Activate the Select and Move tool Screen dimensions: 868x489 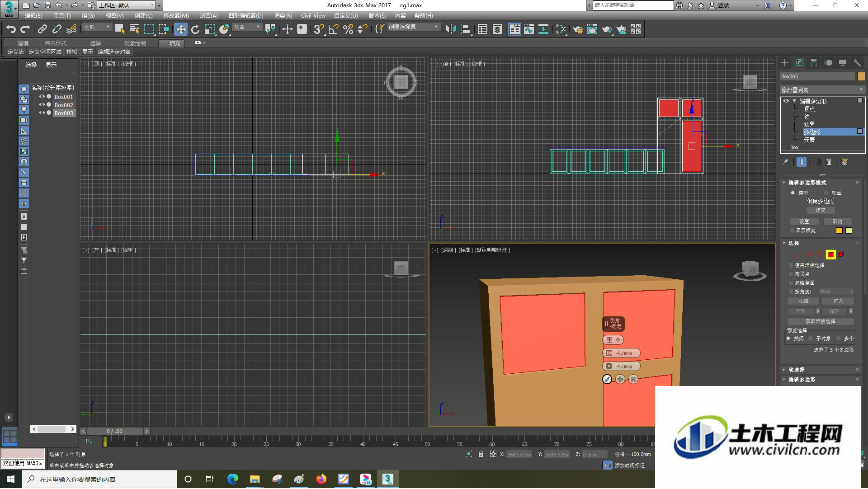(x=181, y=29)
